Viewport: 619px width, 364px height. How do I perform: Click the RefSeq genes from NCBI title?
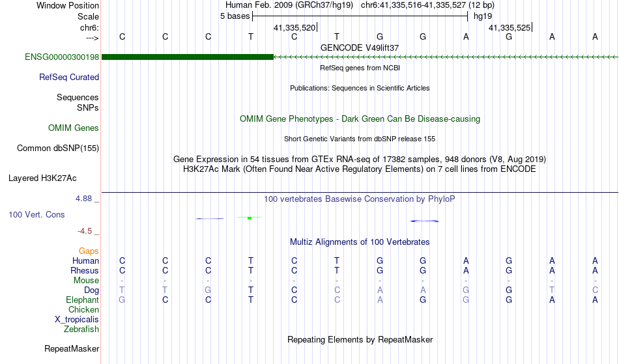(x=360, y=68)
